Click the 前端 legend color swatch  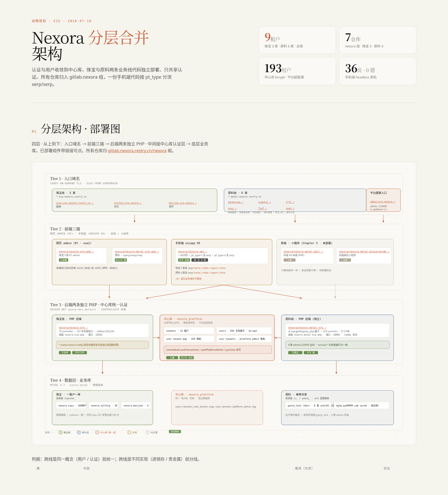tap(129, 432)
